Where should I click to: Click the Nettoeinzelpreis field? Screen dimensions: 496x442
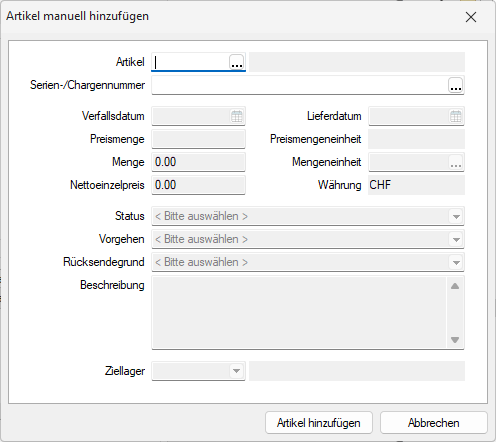click(x=198, y=185)
